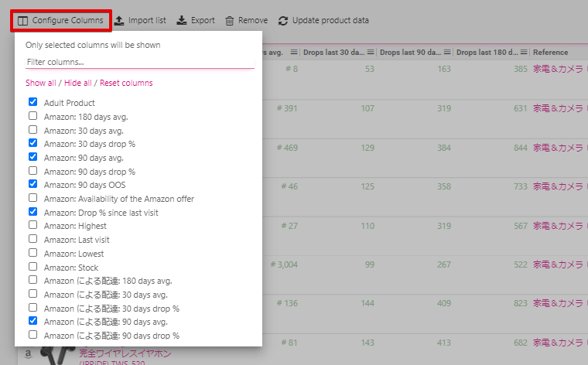Click the Filter columns input field

(x=139, y=61)
